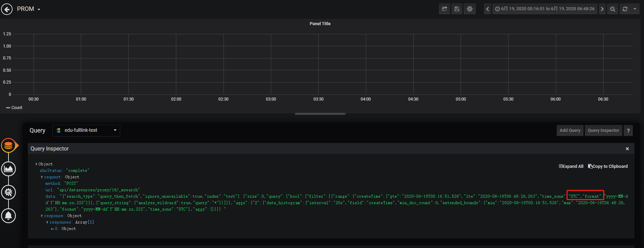Image resolution: width=644 pixels, height=248 pixels.
Task: Click the 06:30 x-axis label
Action: coord(603,99)
